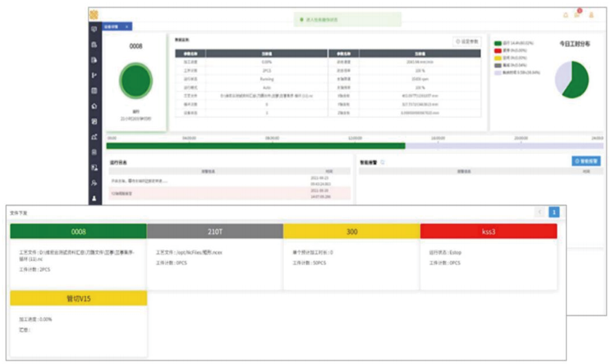Open the solid person icon ending the sidebar
Image resolution: width=611 pixels, height=364 pixels.
click(x=94, y=198)
